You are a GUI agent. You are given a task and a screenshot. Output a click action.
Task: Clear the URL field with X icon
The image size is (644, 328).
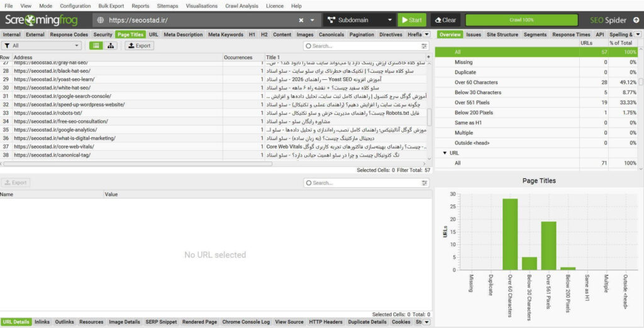click(301, 20)
